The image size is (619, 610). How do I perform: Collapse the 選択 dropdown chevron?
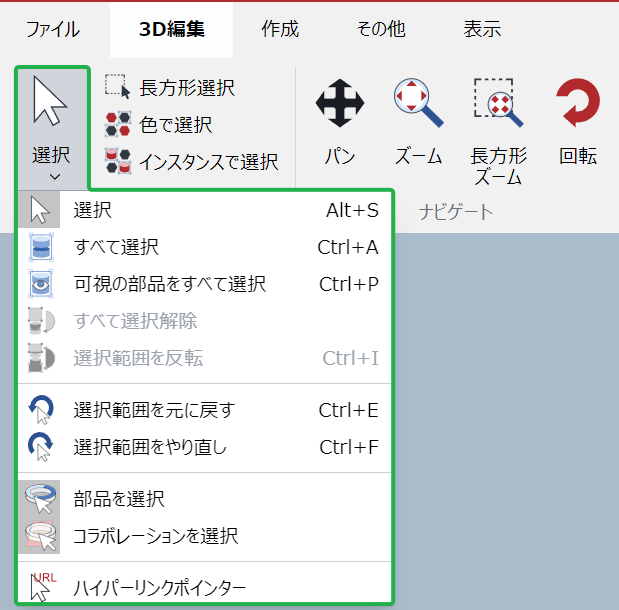(55, 176)
